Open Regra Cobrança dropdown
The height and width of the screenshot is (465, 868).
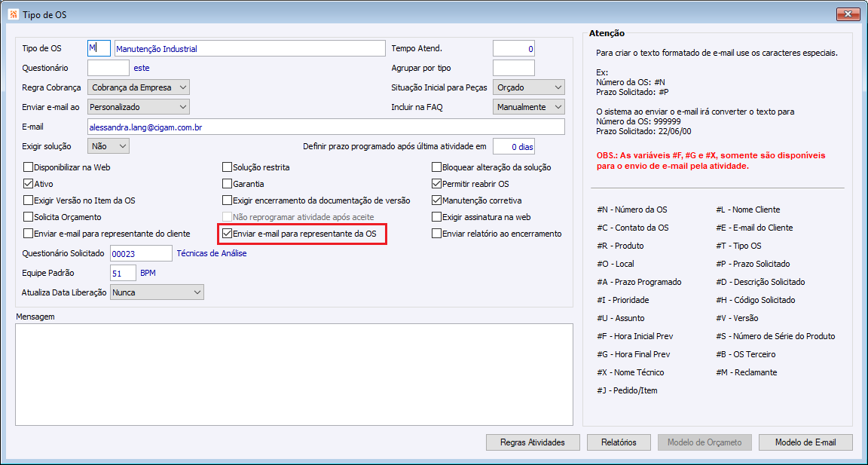pyautogui.click(x=139, y=87)
